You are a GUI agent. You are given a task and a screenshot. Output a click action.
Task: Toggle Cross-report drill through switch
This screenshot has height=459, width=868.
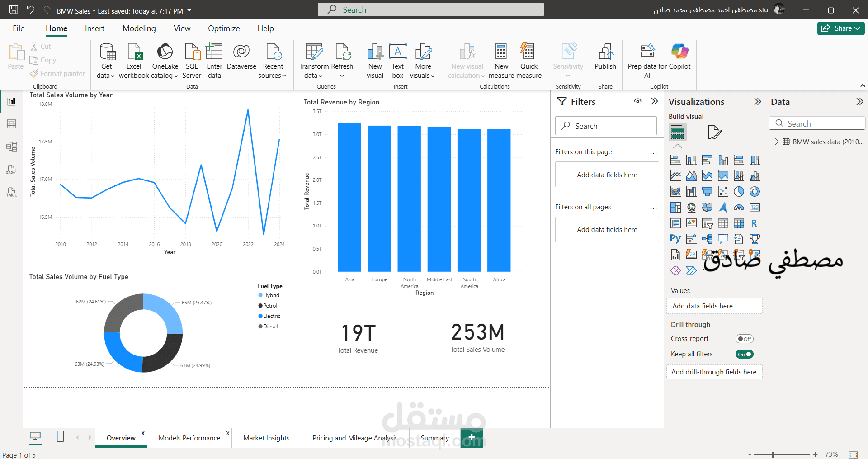pyautogui.click(x=744, y=339)
